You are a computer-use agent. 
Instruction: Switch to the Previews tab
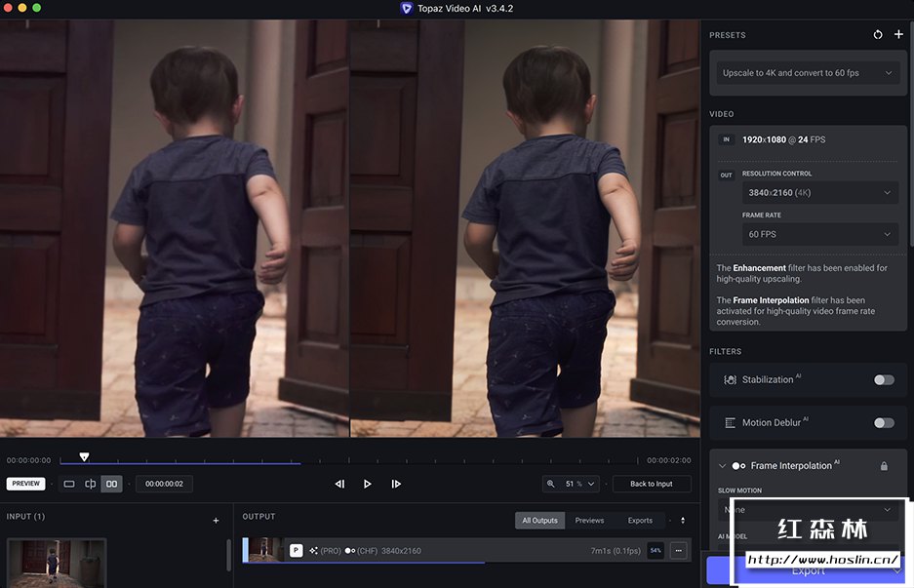(589, 521)
